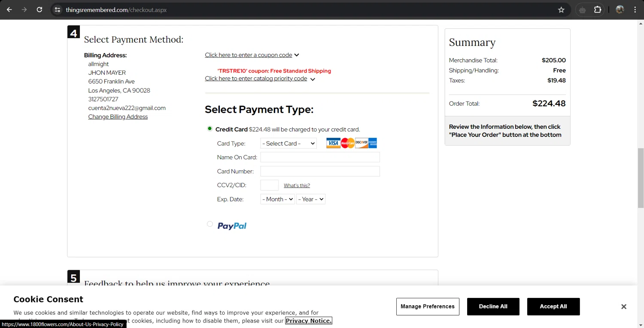This screenshot has height=328, width=644.
Task: Open Manage Preferences for cookies
Action: (x=427, y=307)
